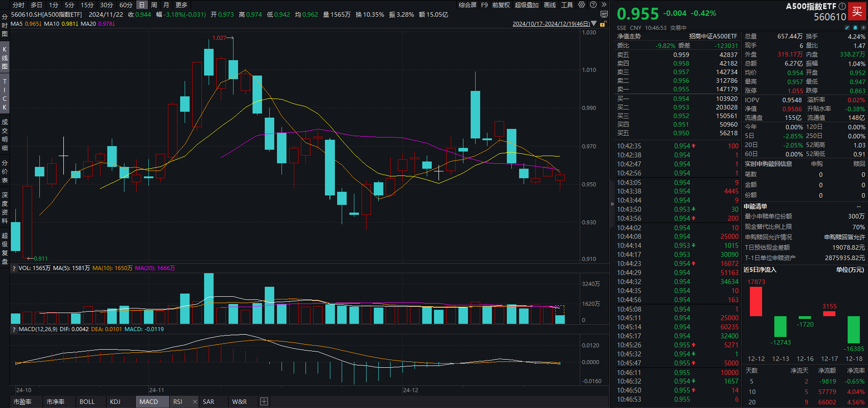
Task: Expand toolbar with double chevron arrows
Action: click(x=604, y=5)
